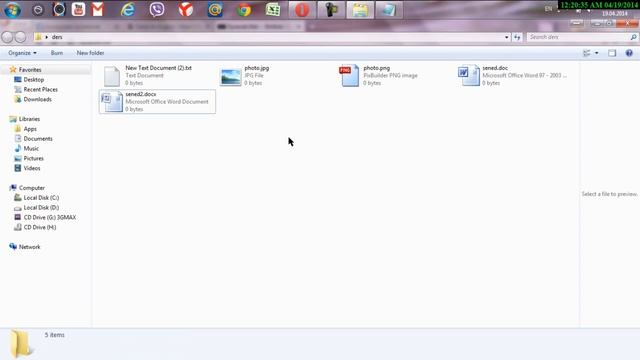
Task: Switch to Windows Explorer taskbar button
Action: 360,10
